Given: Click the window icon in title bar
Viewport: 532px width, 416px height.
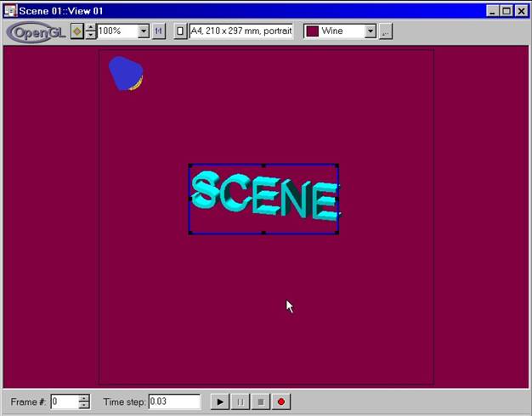Looking at the screenshot, I should (9, 10).
